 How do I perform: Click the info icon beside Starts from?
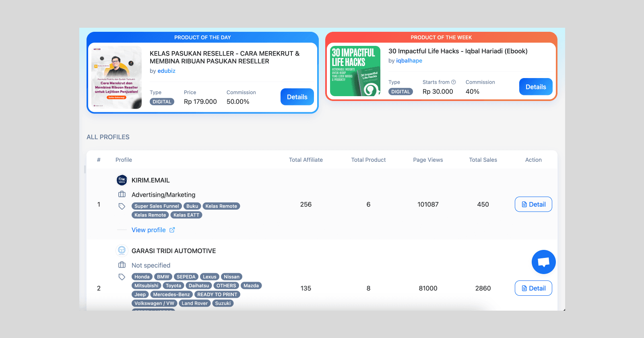click(x=454, y=82)
